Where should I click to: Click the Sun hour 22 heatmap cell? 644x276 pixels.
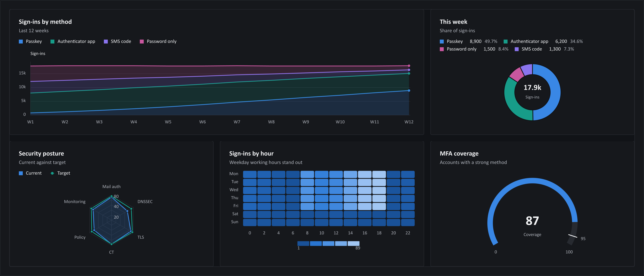click(x=408, y=222)
